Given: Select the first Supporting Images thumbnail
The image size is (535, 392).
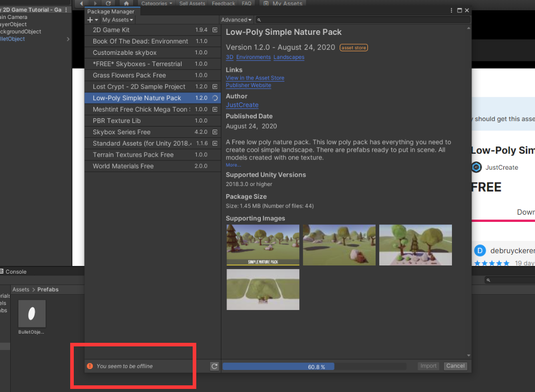Looking at the screenshot, I should 262,245.
